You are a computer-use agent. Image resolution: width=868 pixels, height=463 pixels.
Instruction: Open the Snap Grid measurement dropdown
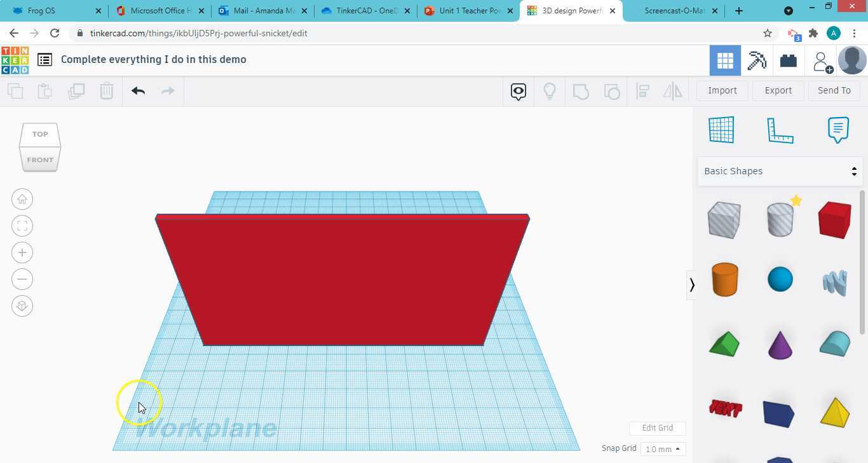[663, 449]
